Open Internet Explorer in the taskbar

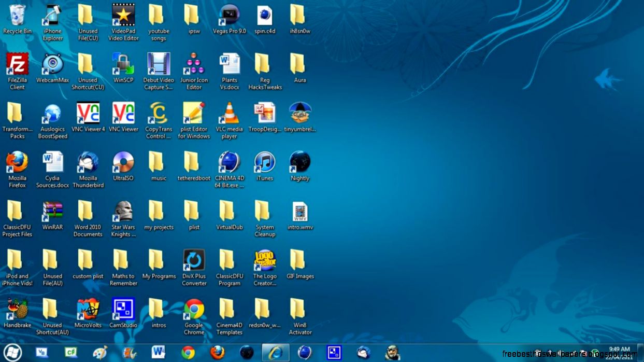(x=276, y=353)
